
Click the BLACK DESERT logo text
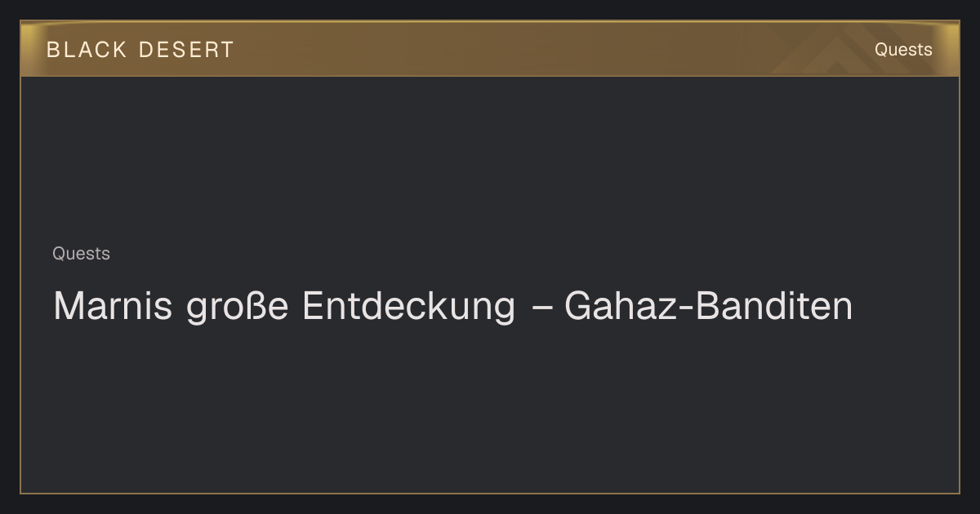coord(140,50)
